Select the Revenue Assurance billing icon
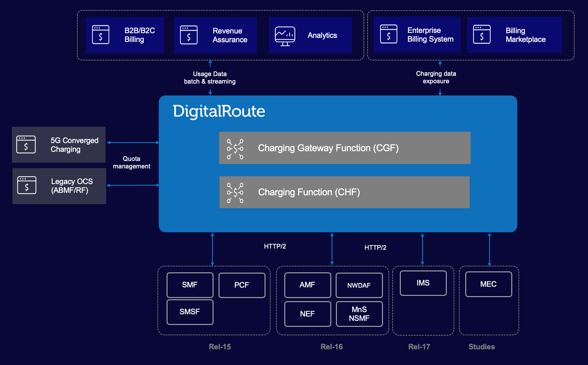Image resolution: width=588 pixels, height=365 pixels. click(x=189, y=35)
